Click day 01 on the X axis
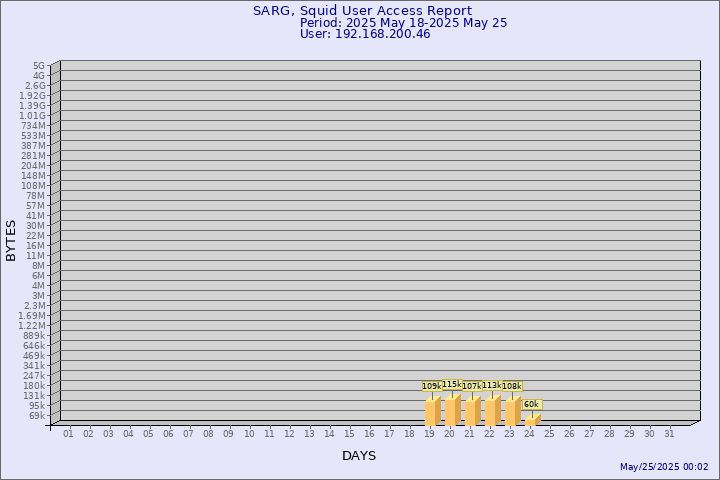The width and height of the screenshot is (720, 480). click(x=68, y=434)
